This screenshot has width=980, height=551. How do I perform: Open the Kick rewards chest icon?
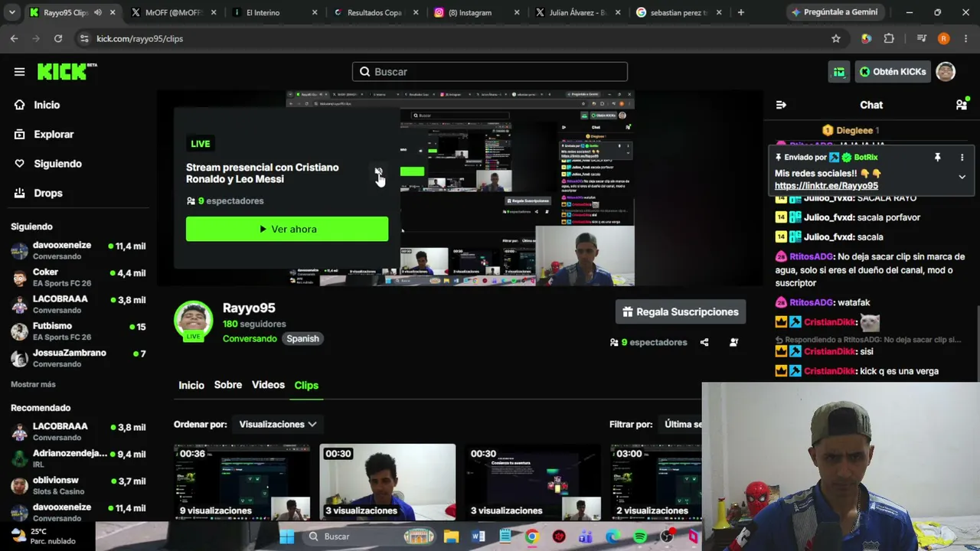pos(839,72)
